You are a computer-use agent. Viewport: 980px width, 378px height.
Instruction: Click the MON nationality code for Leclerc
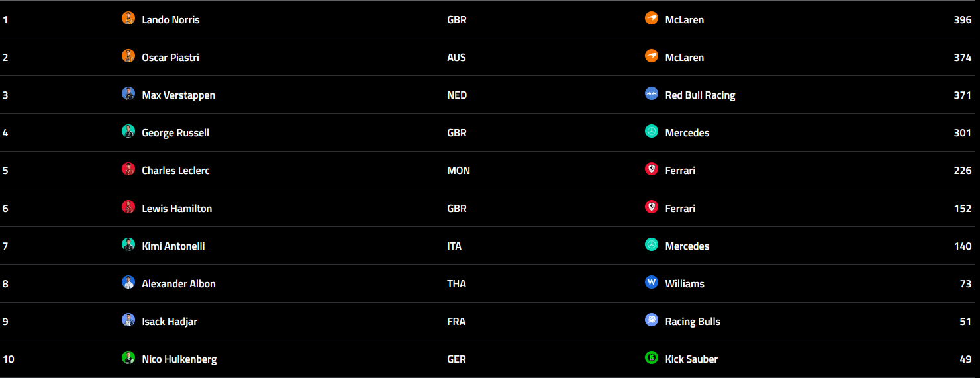click(458, 171)
